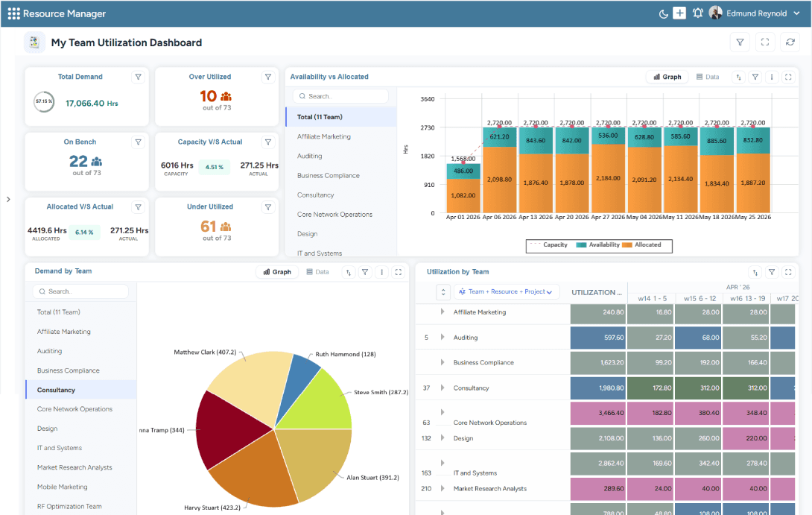
Task: Open more options in Demand by Team
Action: tap(381, 272)
